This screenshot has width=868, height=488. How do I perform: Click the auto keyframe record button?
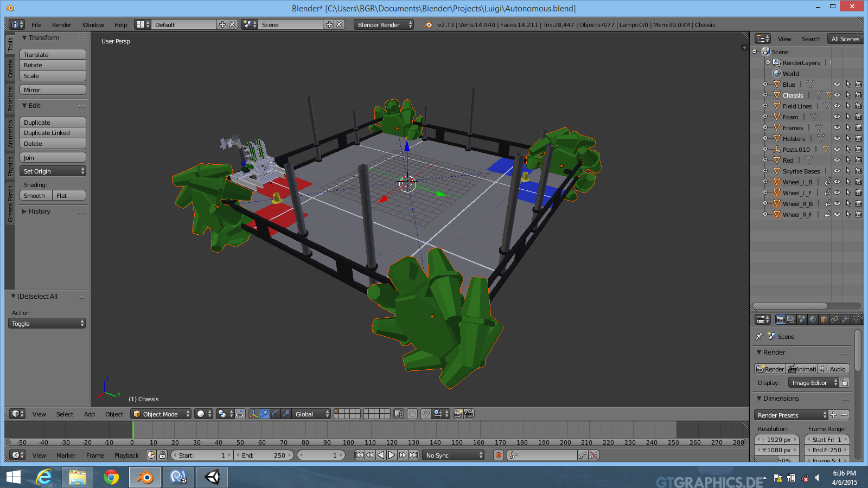click(x=499, y=455)
